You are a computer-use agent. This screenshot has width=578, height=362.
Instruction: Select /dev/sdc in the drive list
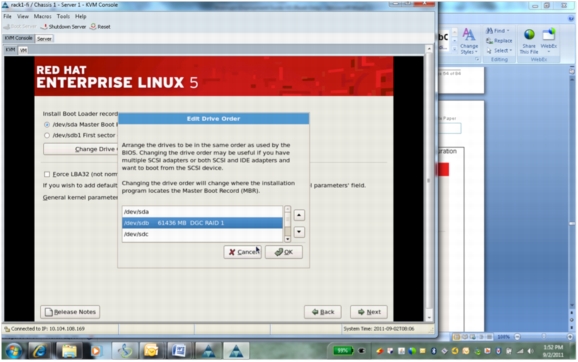pos(202,234)
